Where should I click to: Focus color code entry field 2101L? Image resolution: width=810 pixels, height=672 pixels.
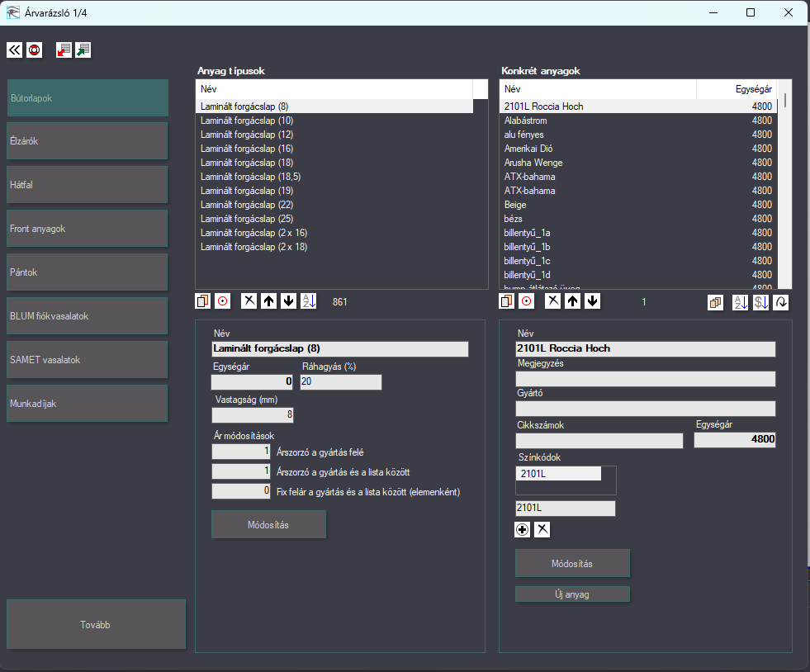coord(565,509)
